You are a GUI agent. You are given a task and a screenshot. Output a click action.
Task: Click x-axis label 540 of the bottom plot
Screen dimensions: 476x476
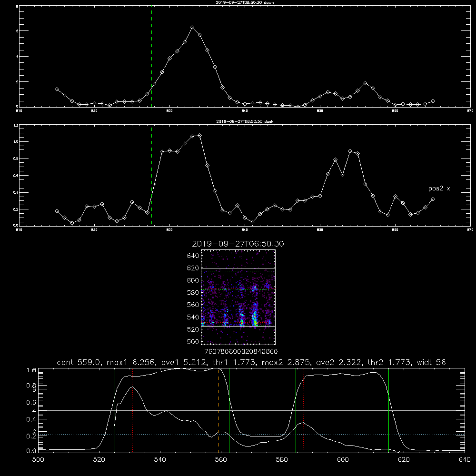point(160,459)
